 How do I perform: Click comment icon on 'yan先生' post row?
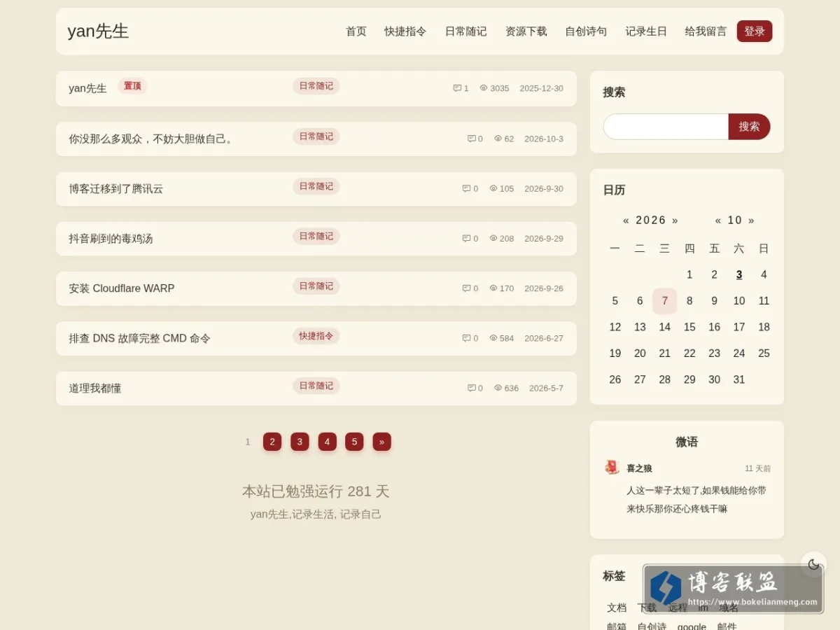(457, 88)
